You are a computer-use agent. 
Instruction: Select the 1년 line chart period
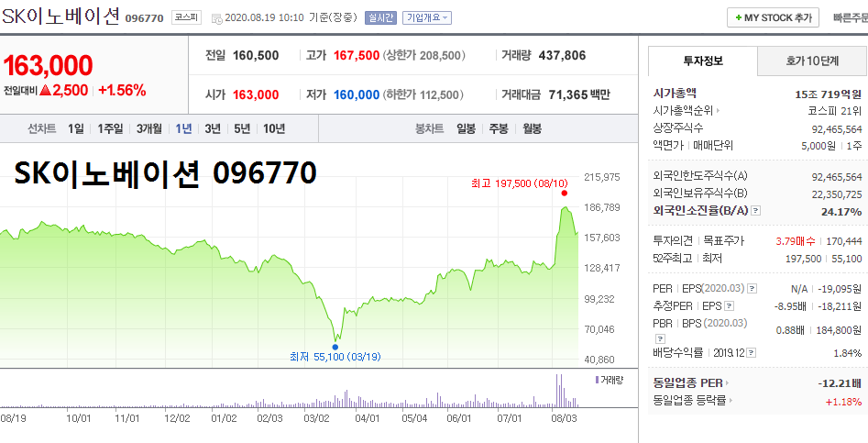click(x=183, y=129)
